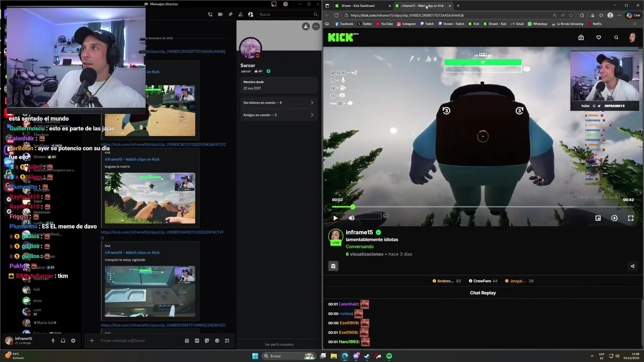
Task: Open Copilot Chat button in browser
Action: pyautogui.click(x=633, y=15)
